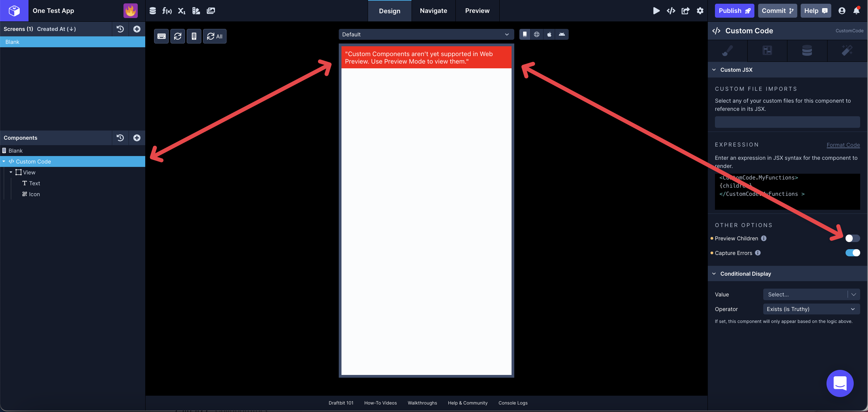Click the refresh icon beside the keyboard button
The width and height of the screenshot is (868, 412).
coord(178,36)
